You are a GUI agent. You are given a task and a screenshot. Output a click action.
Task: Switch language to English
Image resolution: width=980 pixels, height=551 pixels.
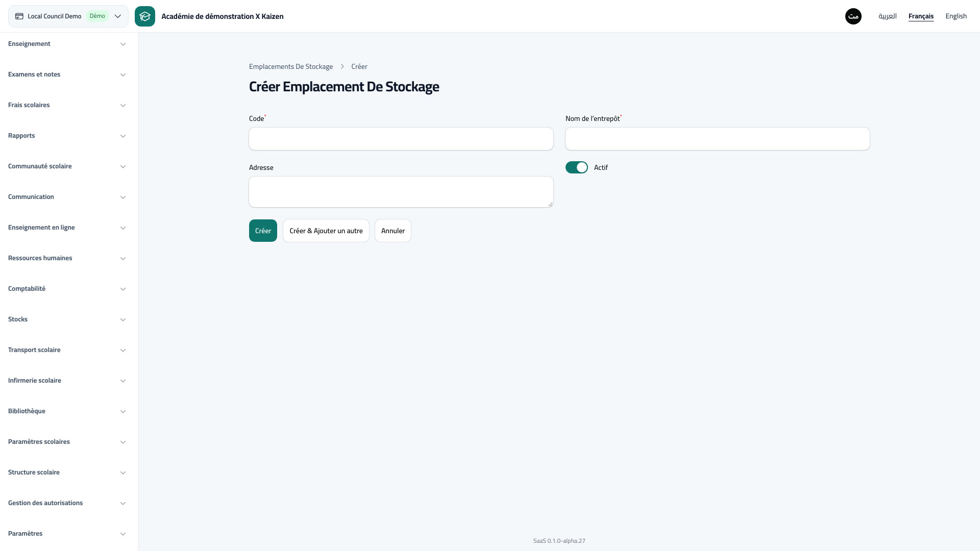click(x=956, y=16)
